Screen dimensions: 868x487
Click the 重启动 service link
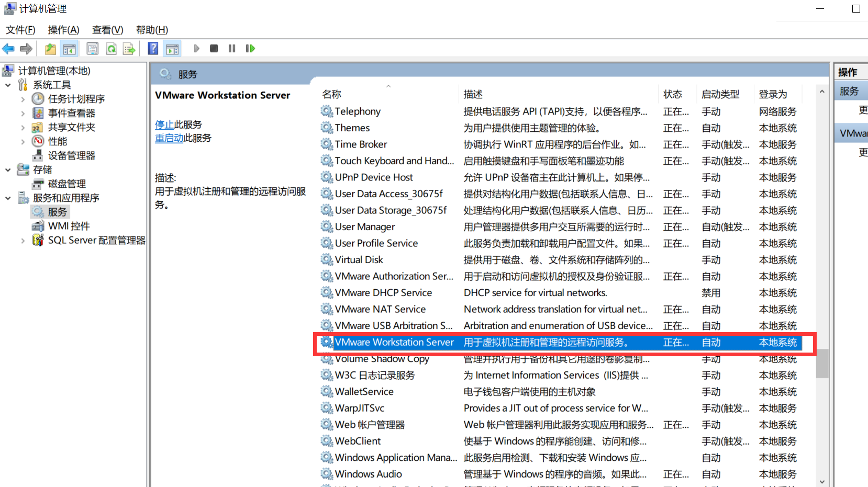coord(169,138)
